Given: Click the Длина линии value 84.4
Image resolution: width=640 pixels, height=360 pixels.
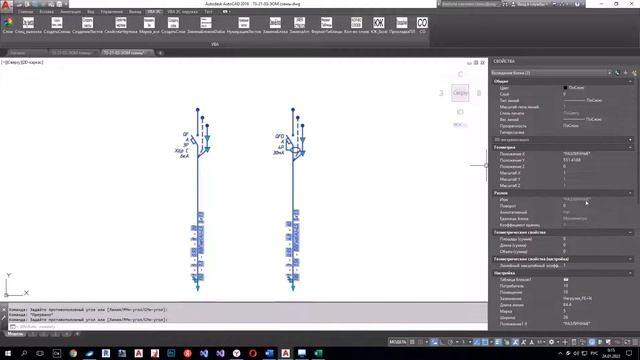Looking at the screenshot, I should pos(567,305).
